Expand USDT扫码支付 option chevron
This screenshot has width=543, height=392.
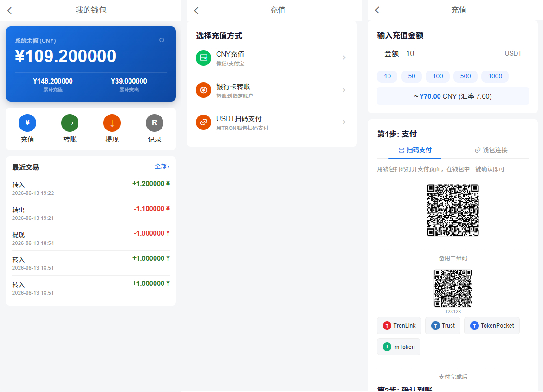(344, 122)
